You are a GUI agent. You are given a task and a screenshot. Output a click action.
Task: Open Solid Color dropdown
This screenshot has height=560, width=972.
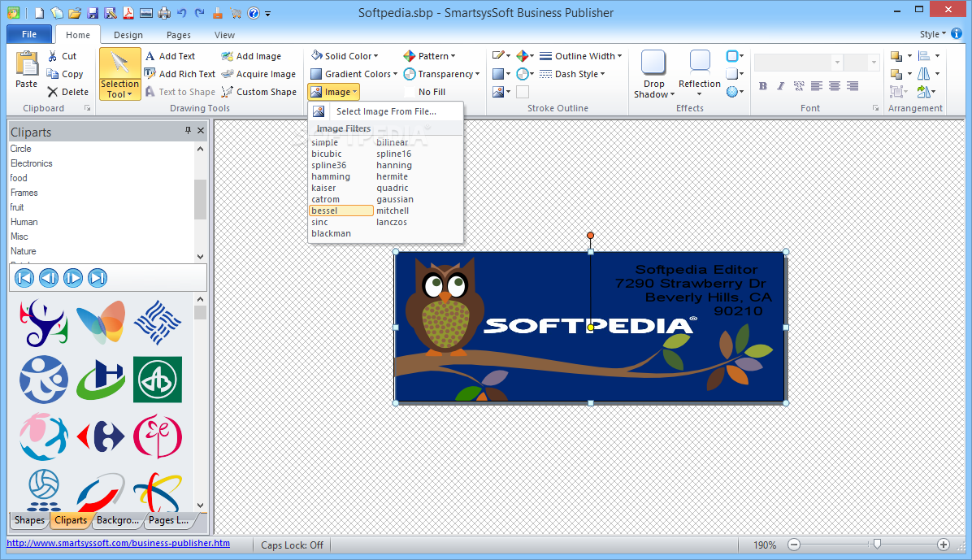point(345,56)
